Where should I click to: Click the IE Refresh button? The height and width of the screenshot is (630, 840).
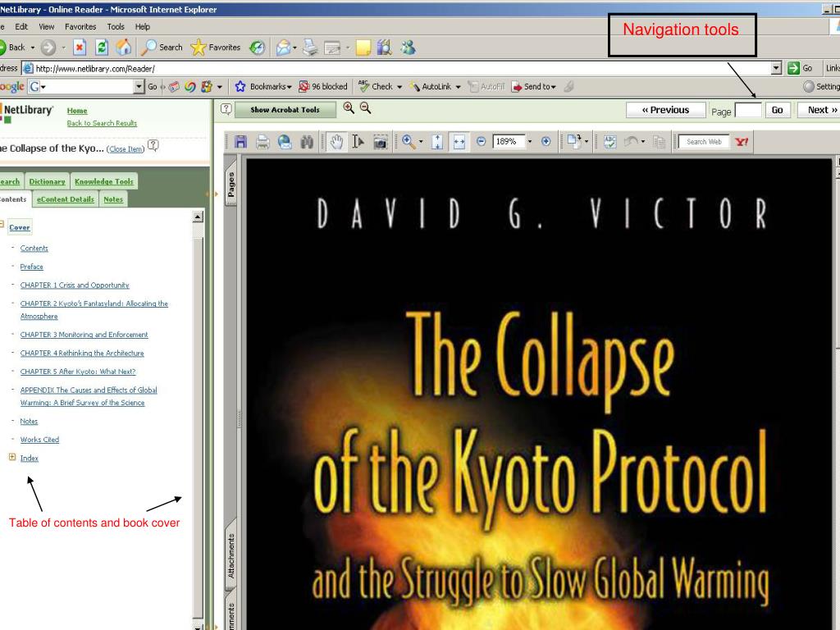coord(101,47)
